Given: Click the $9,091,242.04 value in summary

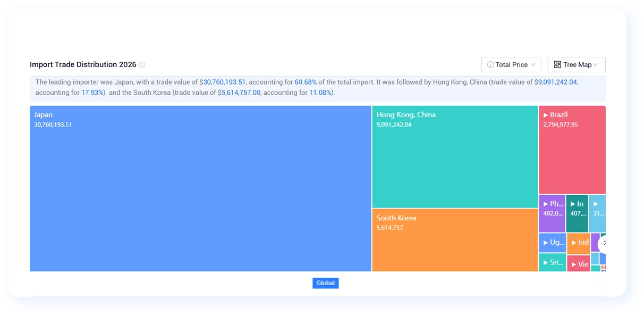Looking at the screenshot, I should pos(556,82).
